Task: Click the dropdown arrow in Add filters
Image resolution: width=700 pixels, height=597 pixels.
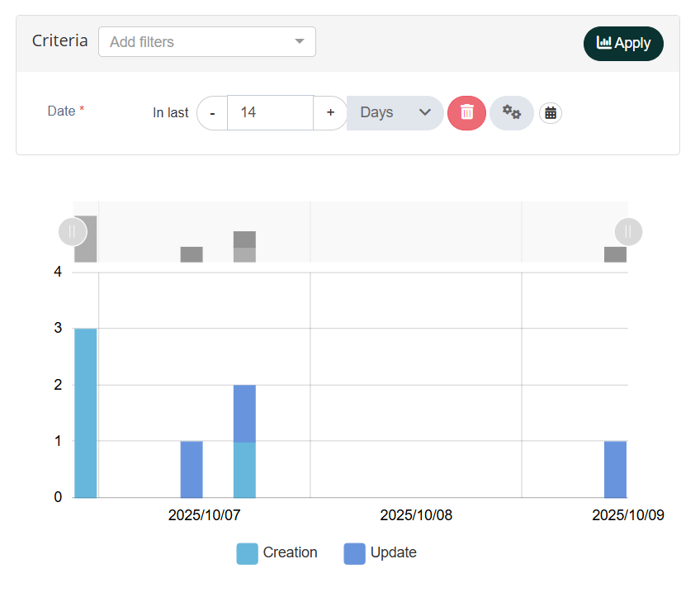Action: (300, 42)
